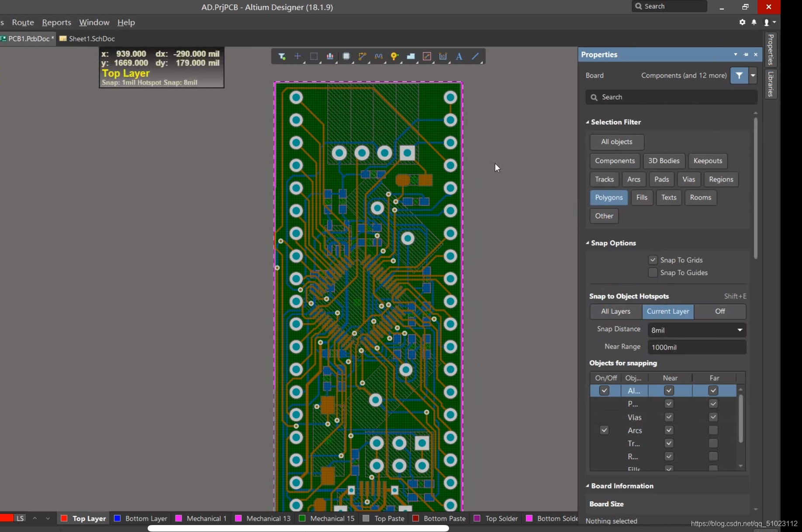Click the Align Objects toolbar icon
Image resolution: width=802 pixels, height=532 pixels.
(x=330, y=56)
